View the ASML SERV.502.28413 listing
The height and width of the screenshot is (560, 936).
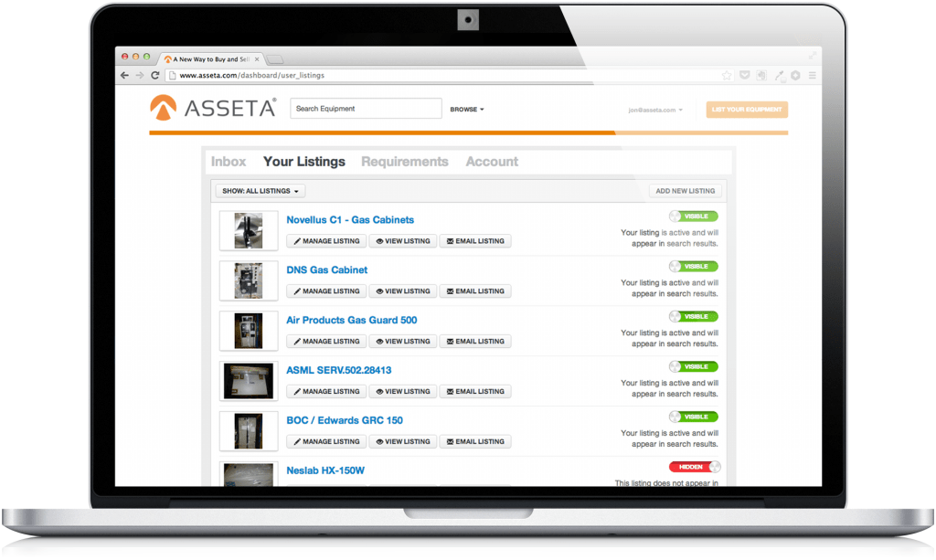tap(403, 391)
